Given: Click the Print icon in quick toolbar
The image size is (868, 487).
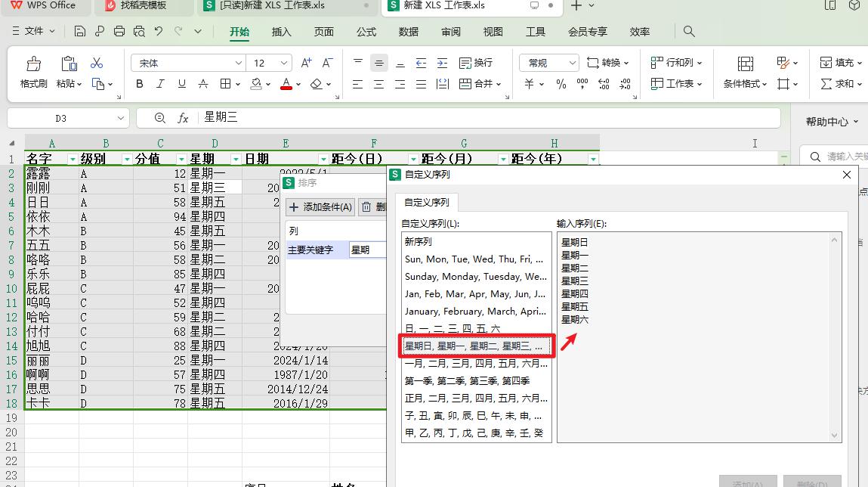Looking at the screenshot, I should tap(119, 32).
